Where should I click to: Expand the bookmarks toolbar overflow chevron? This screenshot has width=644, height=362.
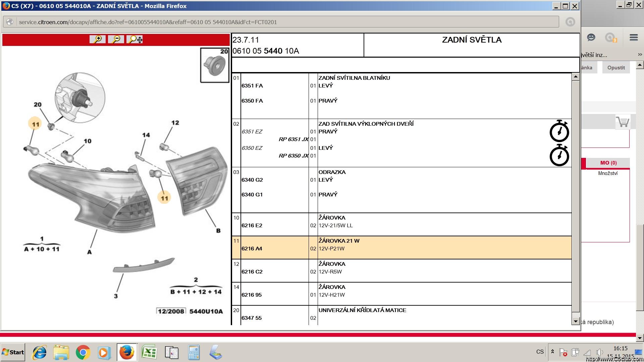[640, 54]
